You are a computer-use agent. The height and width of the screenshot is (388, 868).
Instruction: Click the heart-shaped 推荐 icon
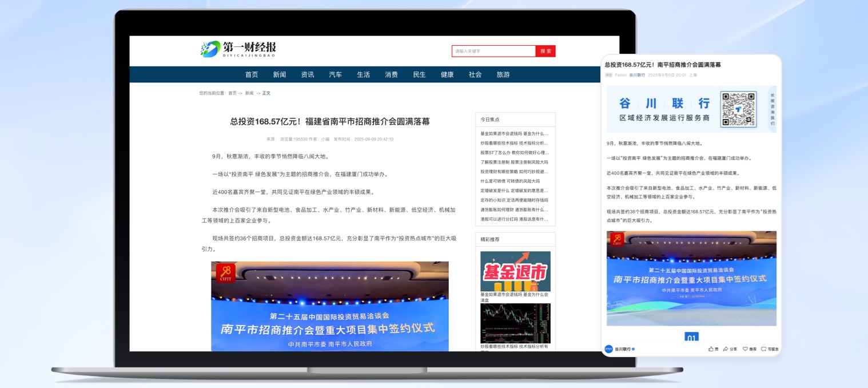pos(745,349)
